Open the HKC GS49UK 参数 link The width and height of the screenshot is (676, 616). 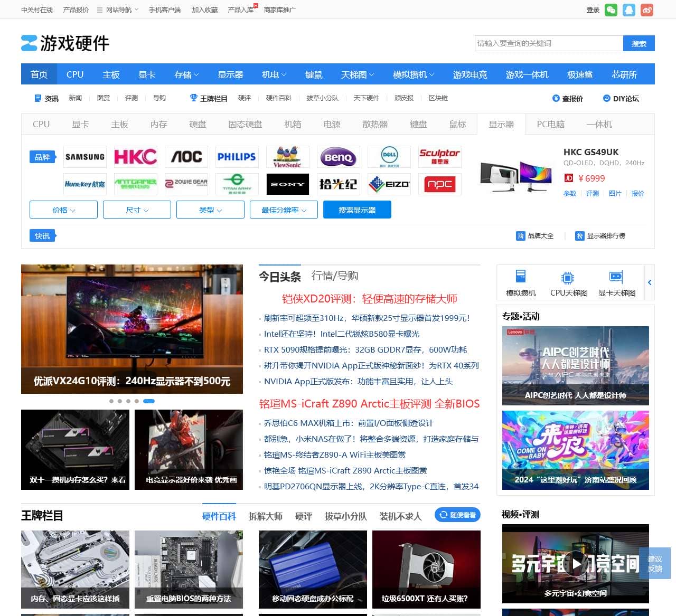[x=570, y=194]
